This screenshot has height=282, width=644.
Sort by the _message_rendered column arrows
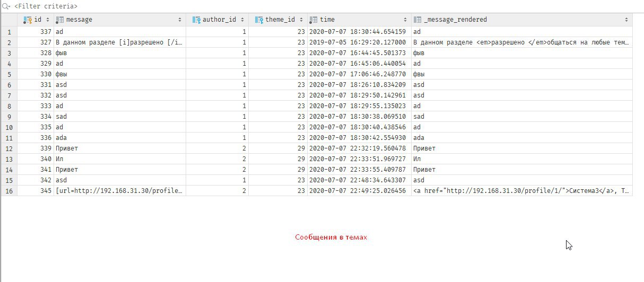tap(627, 20)
